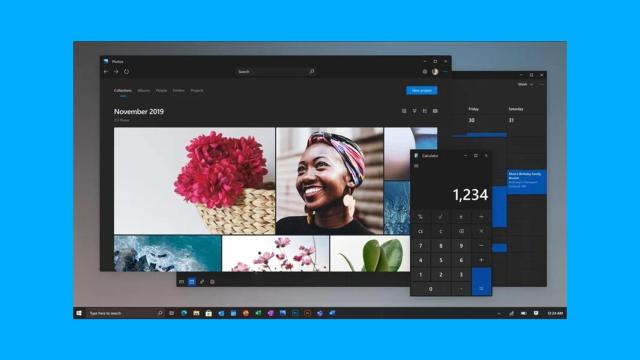The width and height of the screenshot is (640, 360).
Task: Click the 1 key on Calculator
Action: [420, 275]
